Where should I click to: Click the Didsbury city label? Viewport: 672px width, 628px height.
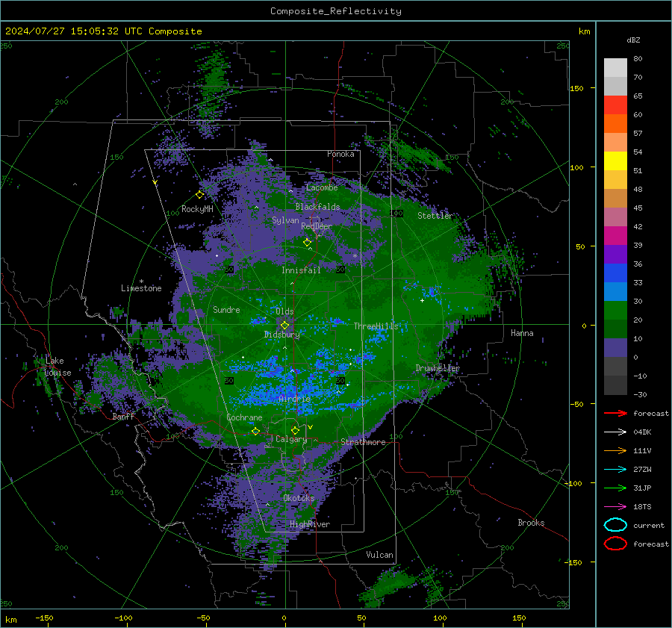tap(282, 335)
